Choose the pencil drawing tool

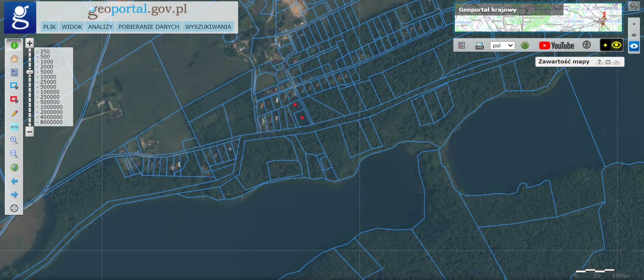[x=14, y=113]
